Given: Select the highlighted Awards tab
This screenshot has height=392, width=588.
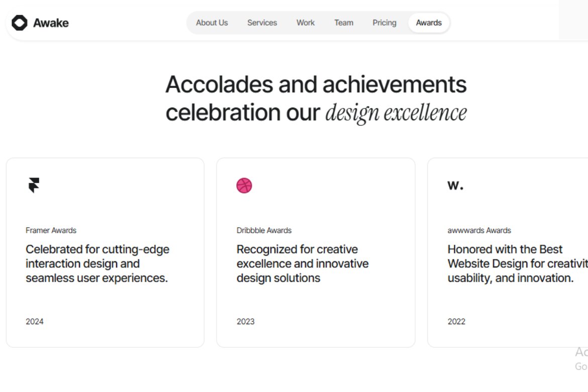Looking at the screenshot, I should tap(429, 23).
